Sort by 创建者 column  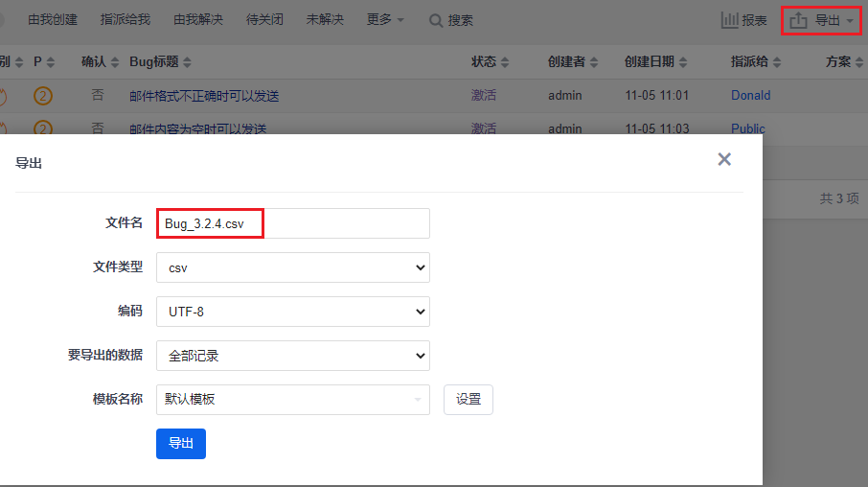click(573, 62)
